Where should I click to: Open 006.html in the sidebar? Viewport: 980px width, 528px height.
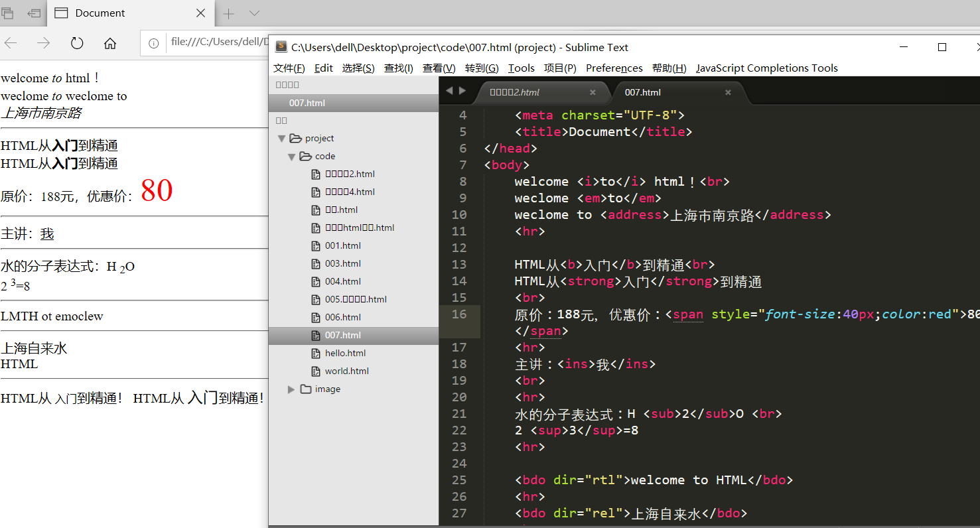[342, 317]
